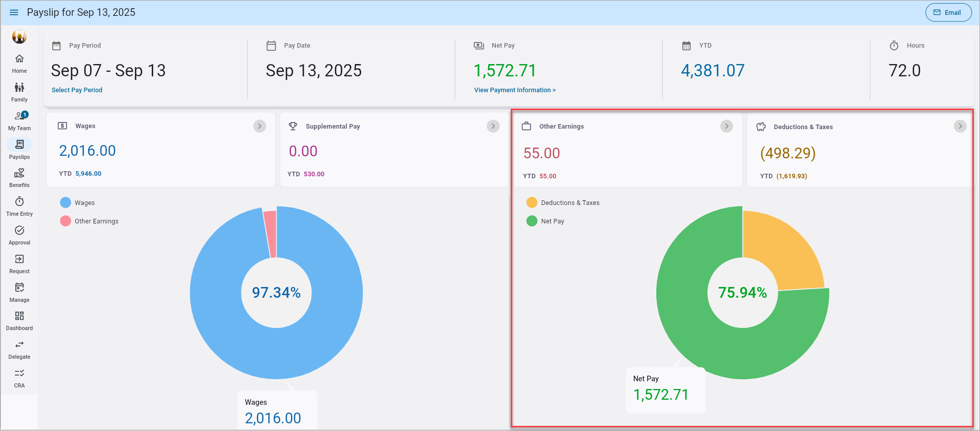This screenshot has width=980, height=431.
Task: Open the hamburger navigation menu
Action: 14,12
